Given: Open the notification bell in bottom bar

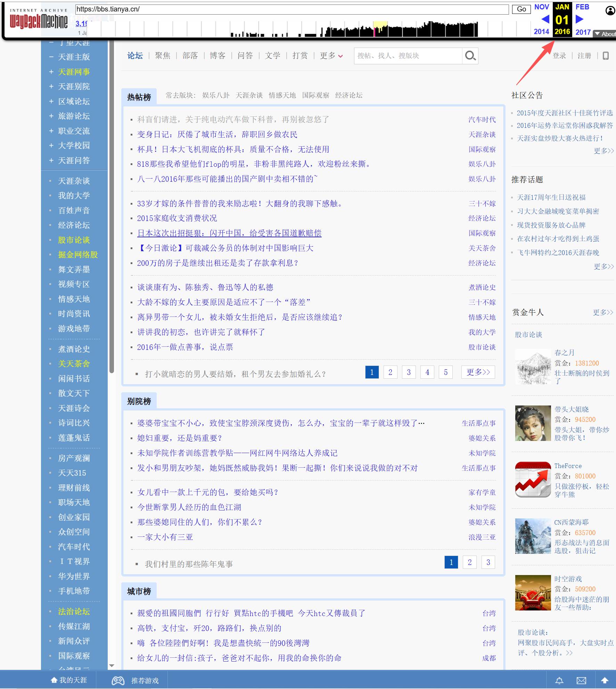Looking at the screenshot, I should (559, 680).
